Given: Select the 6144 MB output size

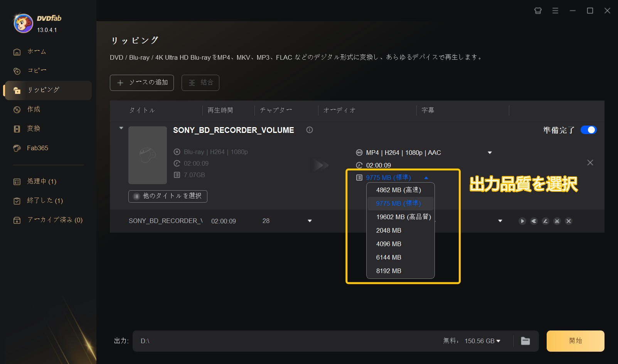Looking at the screenshot, I should [x=400, y=257].
